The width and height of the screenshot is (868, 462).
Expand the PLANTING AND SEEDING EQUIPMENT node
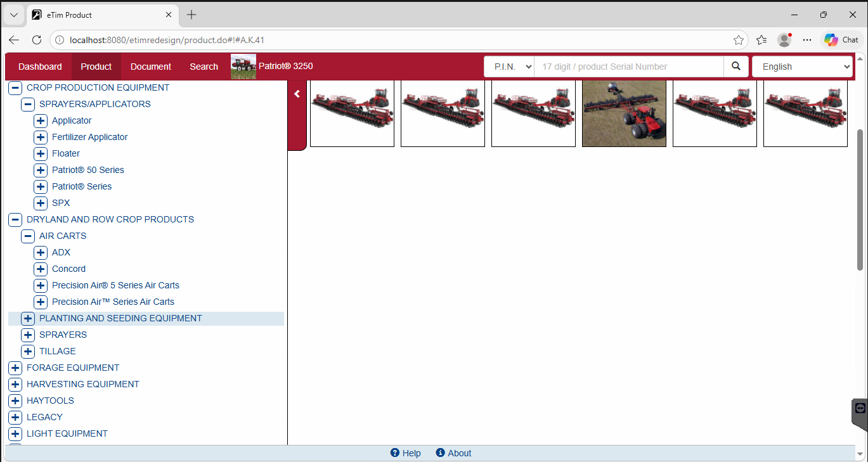pos(28,318)
